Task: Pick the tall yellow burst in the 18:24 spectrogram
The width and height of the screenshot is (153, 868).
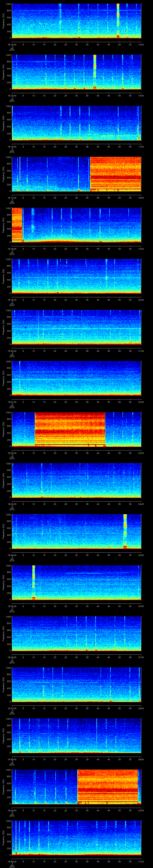Action: pyautogui.click(x=125, y=531)
